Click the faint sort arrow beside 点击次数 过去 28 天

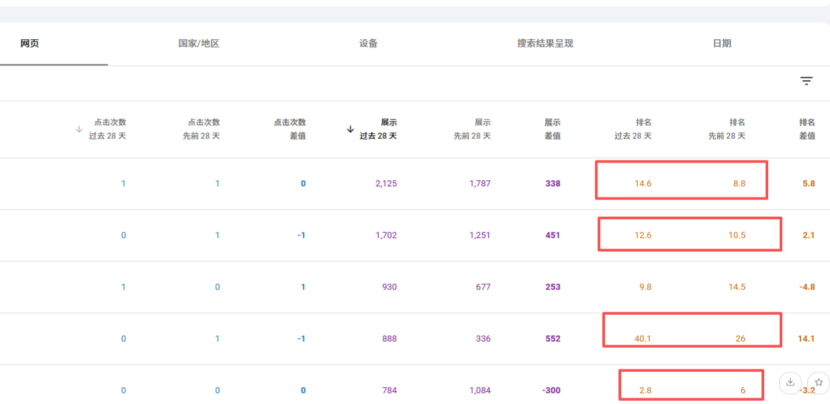tap(79, 129)
